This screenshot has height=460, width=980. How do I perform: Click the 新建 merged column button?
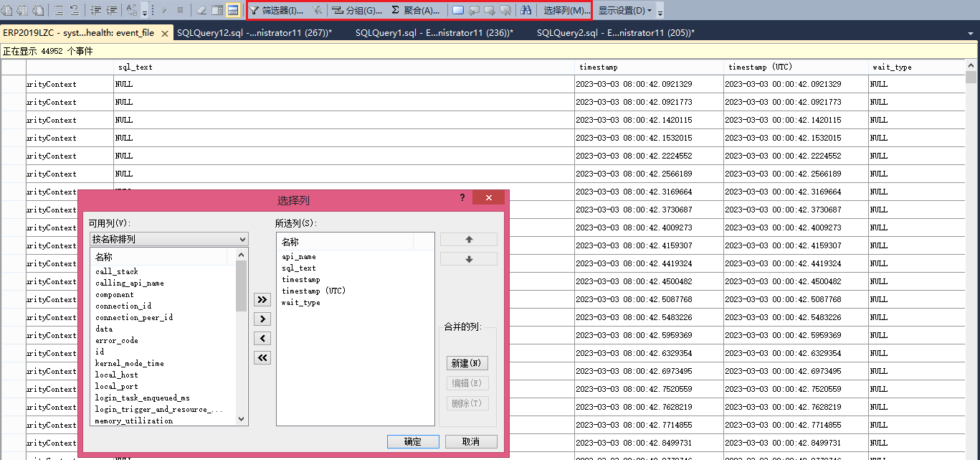coord(467,363)
